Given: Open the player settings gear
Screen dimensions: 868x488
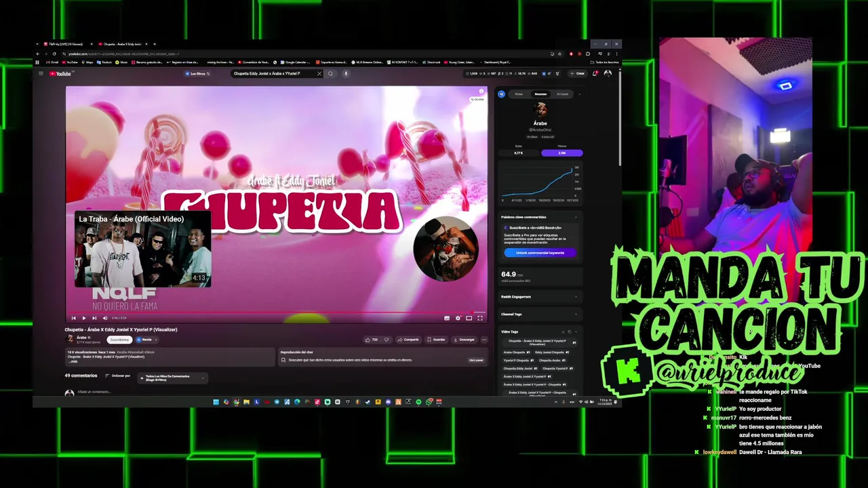Looking at the screenshot, I should click(x=458, y=318).
